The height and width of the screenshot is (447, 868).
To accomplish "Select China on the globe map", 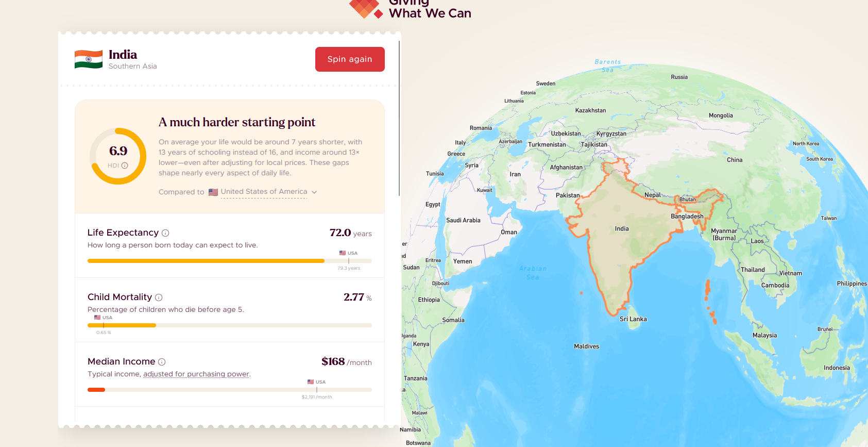I will pos(734,160).
